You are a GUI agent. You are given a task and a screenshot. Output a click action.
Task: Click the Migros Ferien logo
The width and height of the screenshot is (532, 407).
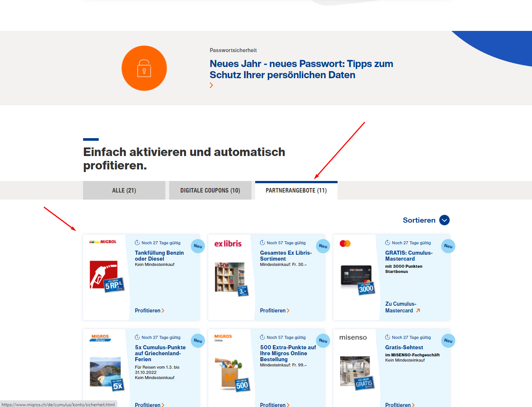point(100,338)
